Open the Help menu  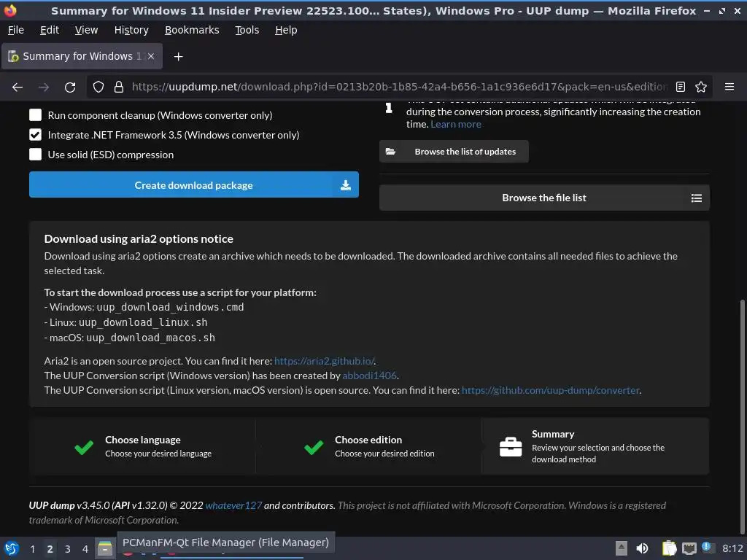point(286,30)
